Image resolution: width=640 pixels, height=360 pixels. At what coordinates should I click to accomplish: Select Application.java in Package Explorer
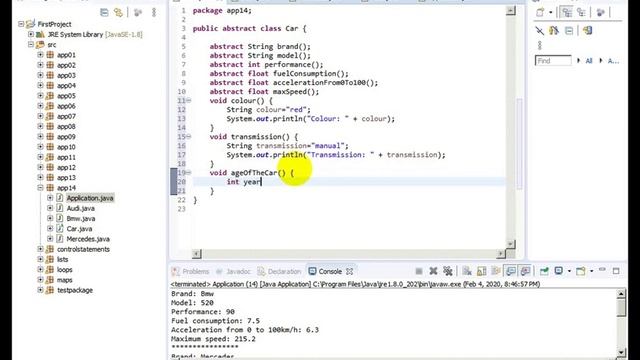90,198
